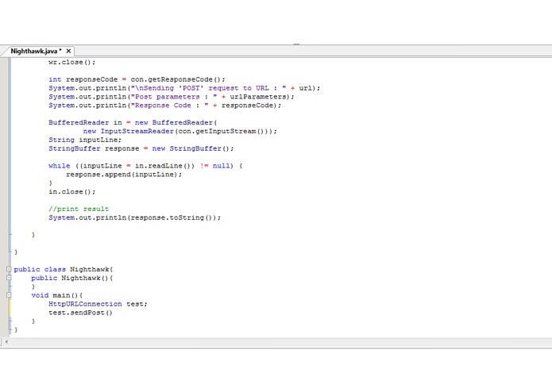Click the "Response Code" println line

(165, 106)
